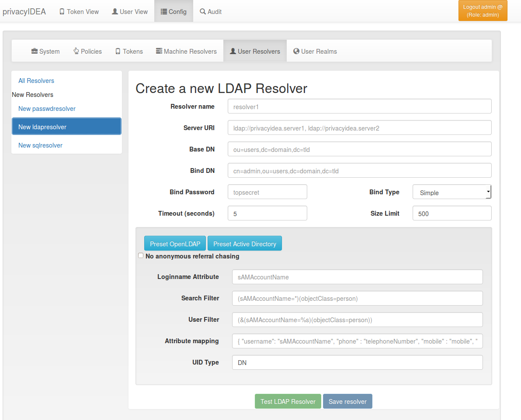Viewport: 521px width, 420px height.
Task: Focus the Size Limit field
Action: [x=452, y=213]
